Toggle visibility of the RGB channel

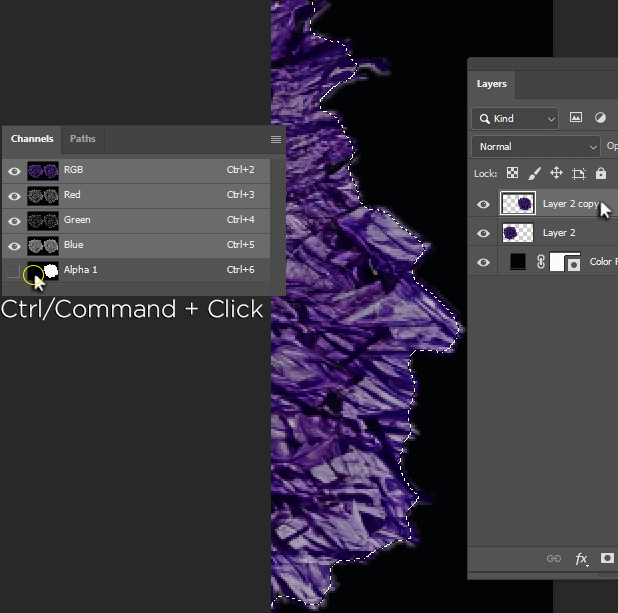click(x=15, y=171)
